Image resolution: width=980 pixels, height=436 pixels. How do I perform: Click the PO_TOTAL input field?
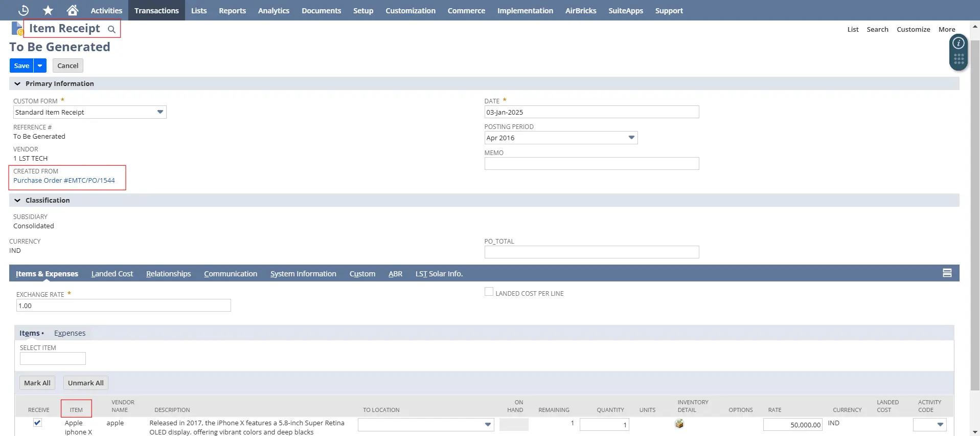[x=591, y=252]
